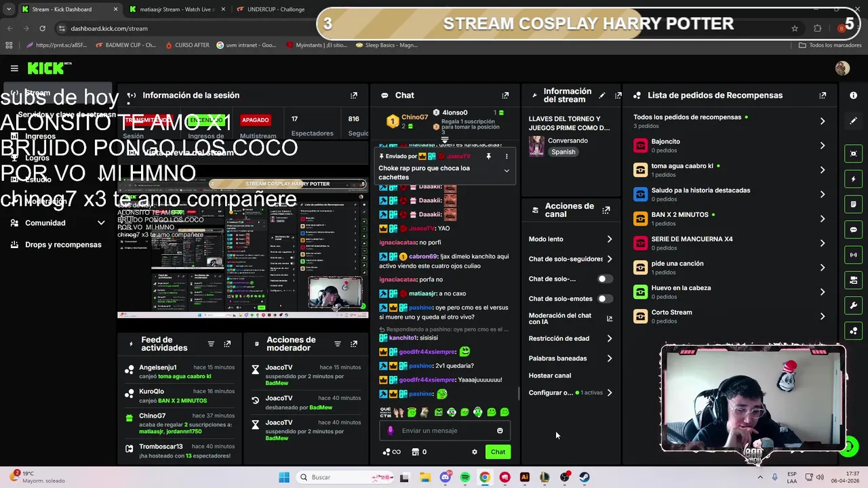The image size is (868, 488).
Task: Pop out the Chat panel
Action: (x=505, y=96)
